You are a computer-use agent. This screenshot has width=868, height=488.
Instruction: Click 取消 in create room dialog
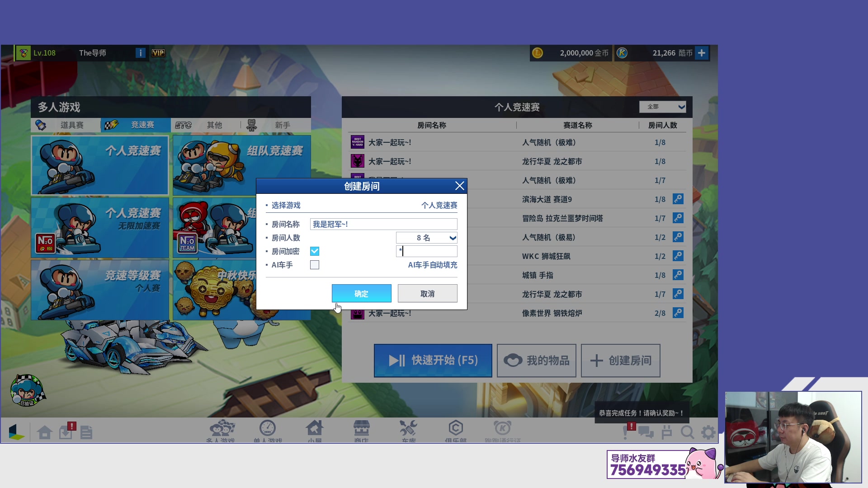[x=428, y=293]
